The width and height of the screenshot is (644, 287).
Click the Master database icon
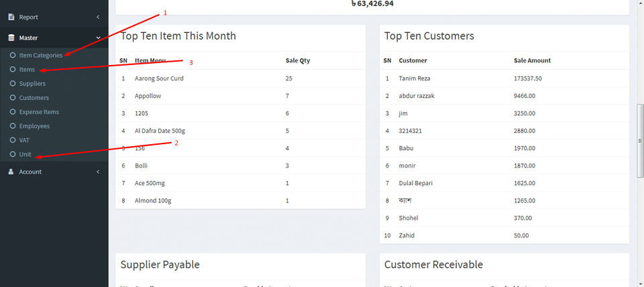(11, 38)
